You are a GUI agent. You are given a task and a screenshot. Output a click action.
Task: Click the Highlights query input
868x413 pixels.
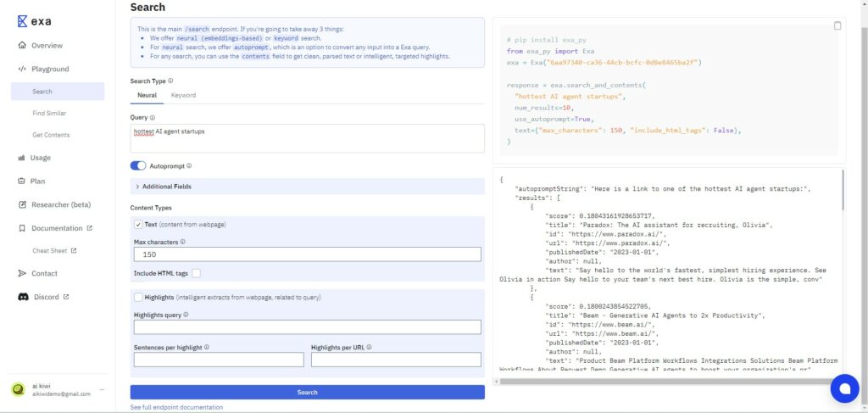pos(307,327)
